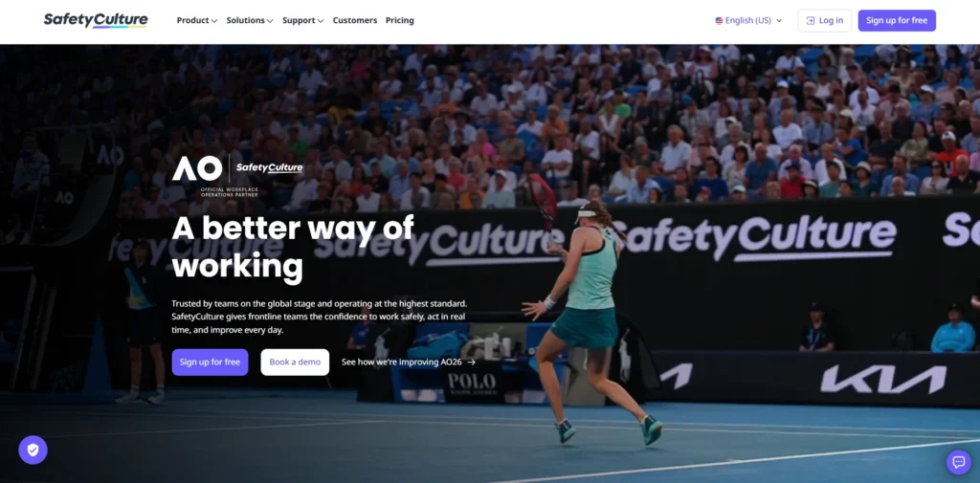The width and height of the screenshot is (980, 483).
Task: Expand the Solutions dropdown
Action: click(x=250, y=21)
